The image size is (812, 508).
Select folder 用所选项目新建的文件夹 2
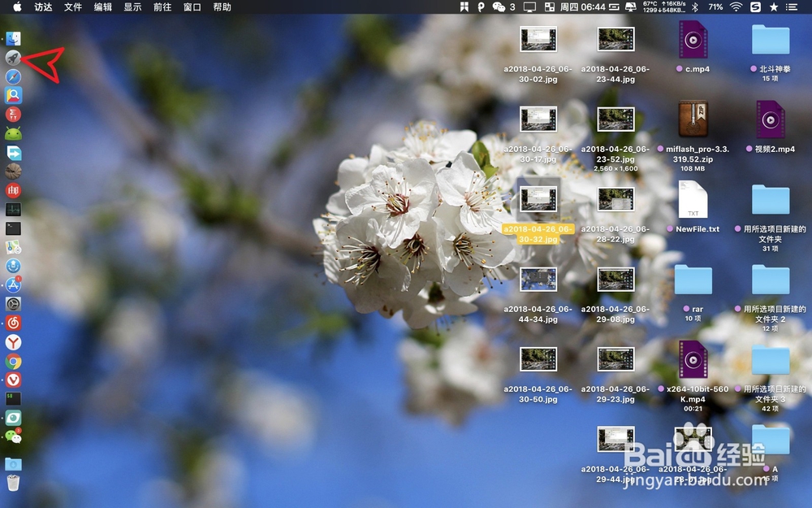771,280
